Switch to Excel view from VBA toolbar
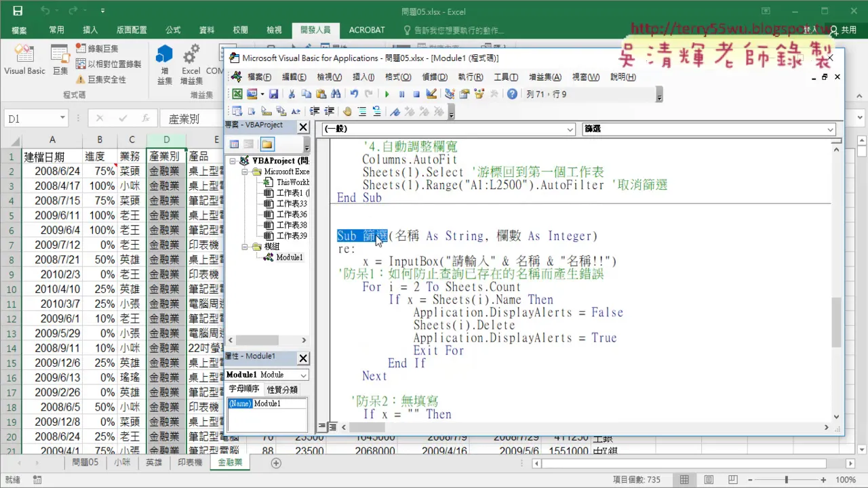The image size is (868, 488). (x=237, y=94)
